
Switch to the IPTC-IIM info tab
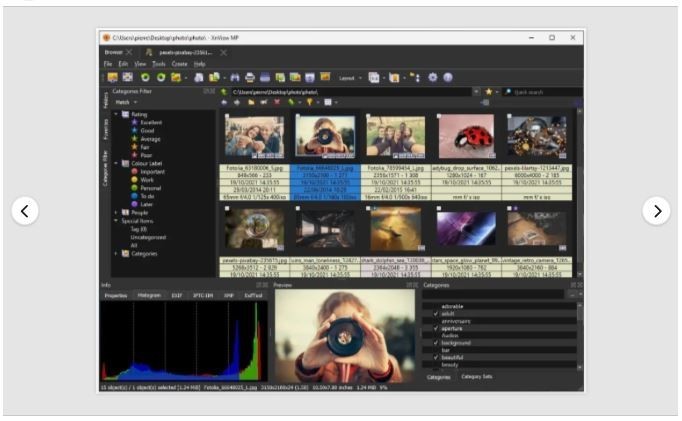coord(203,295)
